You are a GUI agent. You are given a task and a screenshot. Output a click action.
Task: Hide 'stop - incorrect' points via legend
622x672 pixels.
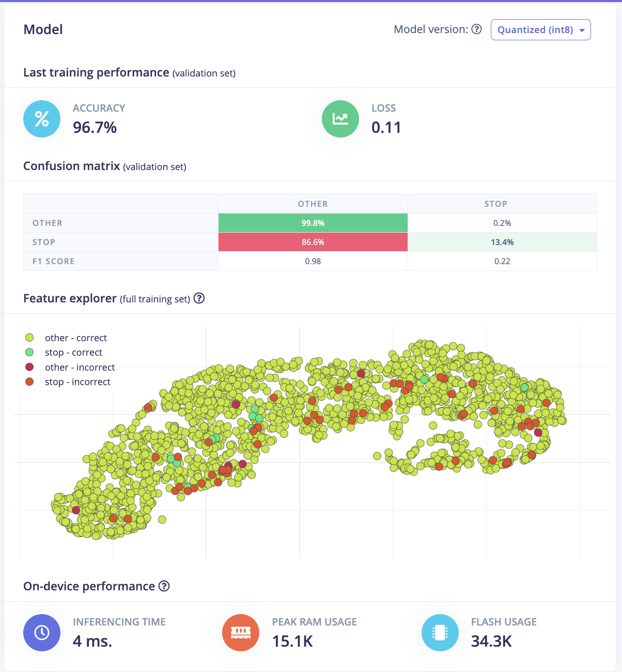77,382
